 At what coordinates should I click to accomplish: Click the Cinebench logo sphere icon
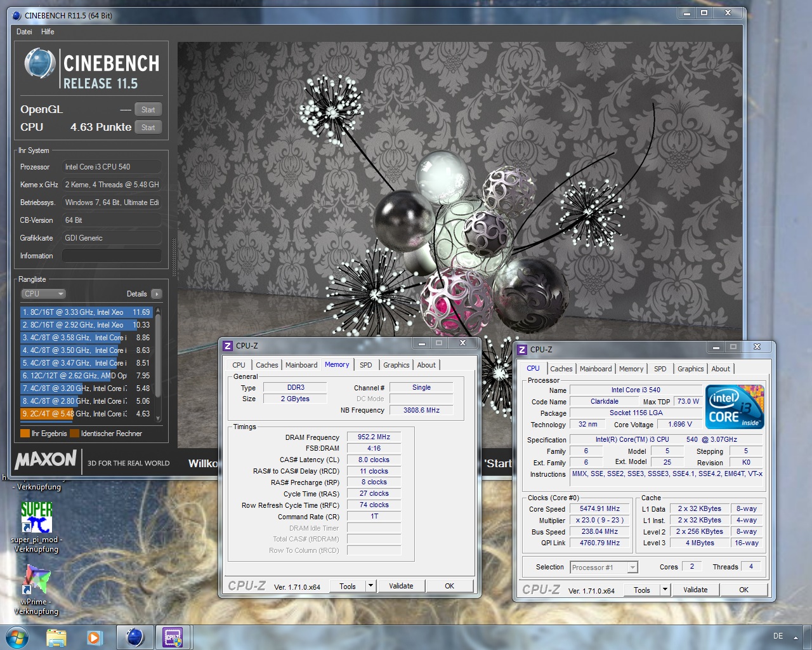click(x=39, y=63)
